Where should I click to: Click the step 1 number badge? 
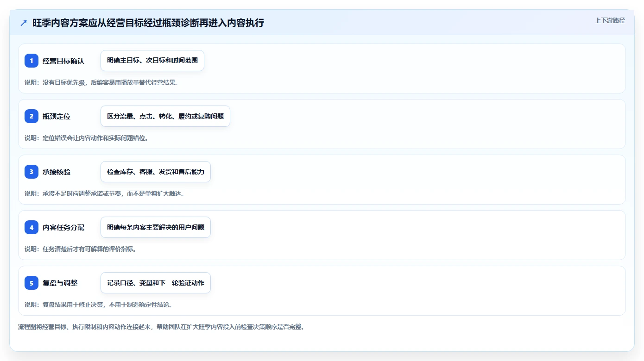click(x=32, y=61)
